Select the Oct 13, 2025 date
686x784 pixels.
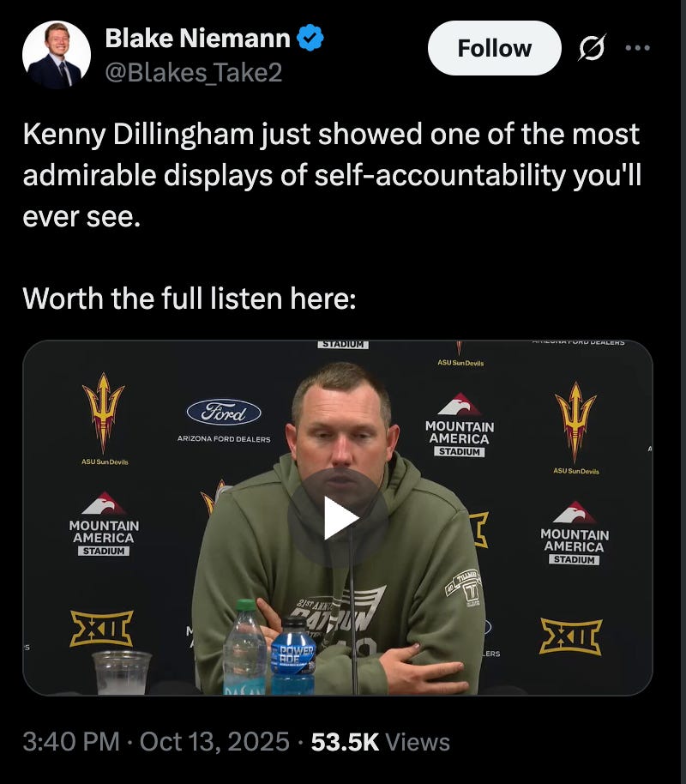coord(214,741)
